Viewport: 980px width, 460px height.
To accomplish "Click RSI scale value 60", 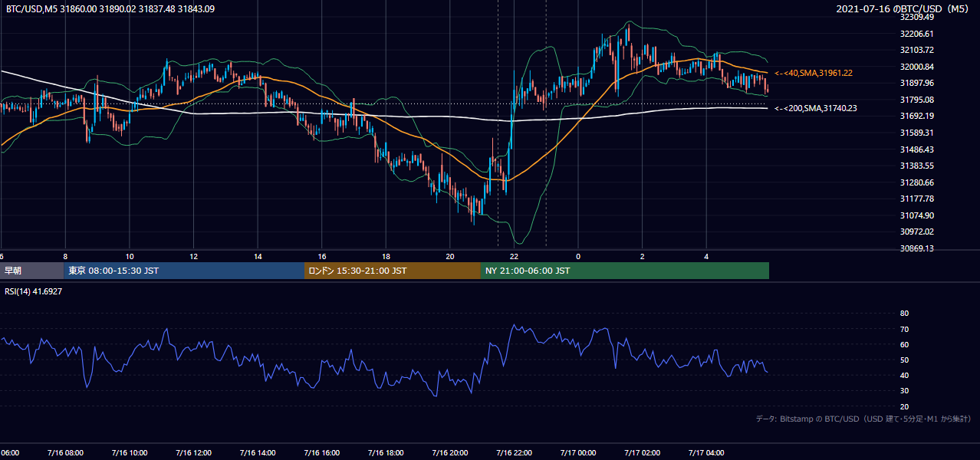I will pos(904,344).
